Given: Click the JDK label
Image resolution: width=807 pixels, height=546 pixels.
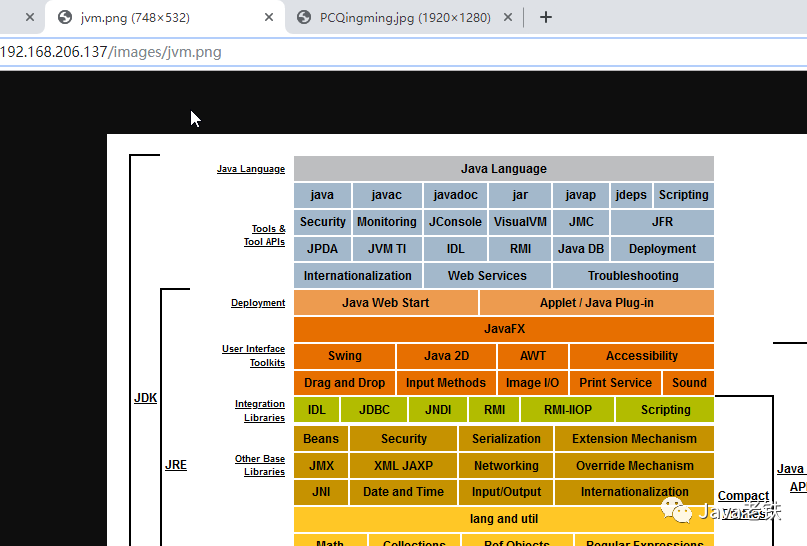Looking at the screenshot, I should click(x=146, y=398).
